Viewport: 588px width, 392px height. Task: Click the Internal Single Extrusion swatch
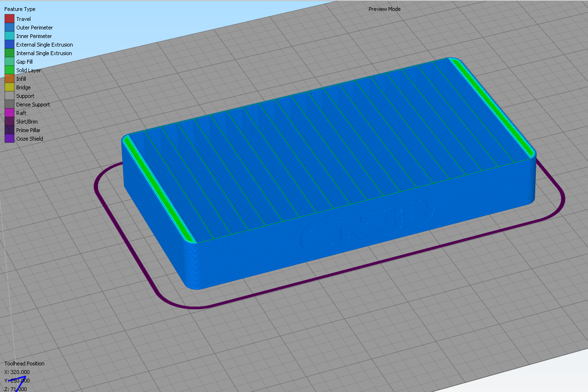pyautogui.click(x=9, y=53)
